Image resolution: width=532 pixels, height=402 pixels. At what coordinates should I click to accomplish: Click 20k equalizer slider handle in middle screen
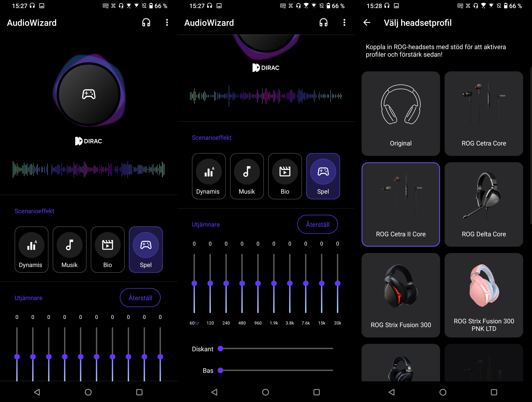337,283
